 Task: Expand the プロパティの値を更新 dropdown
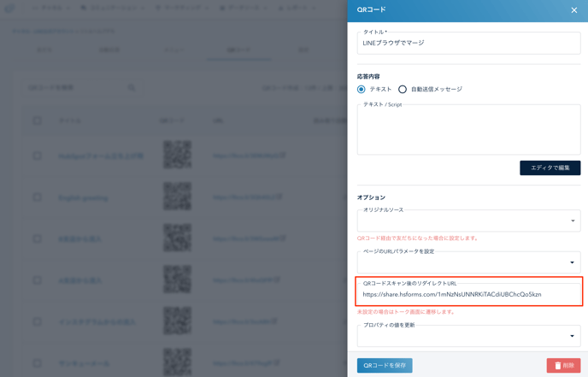pos(572,336)
